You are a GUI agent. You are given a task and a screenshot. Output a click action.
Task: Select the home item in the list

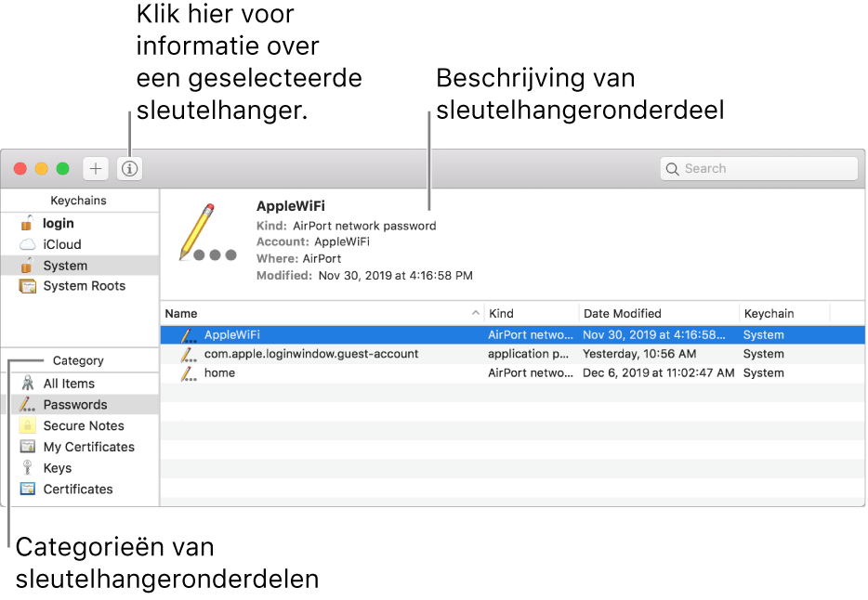[x=513, y=372]
